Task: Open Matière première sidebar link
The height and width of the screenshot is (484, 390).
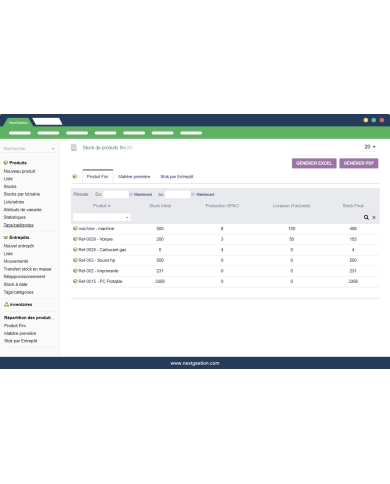Action: (x=20, y=333)
